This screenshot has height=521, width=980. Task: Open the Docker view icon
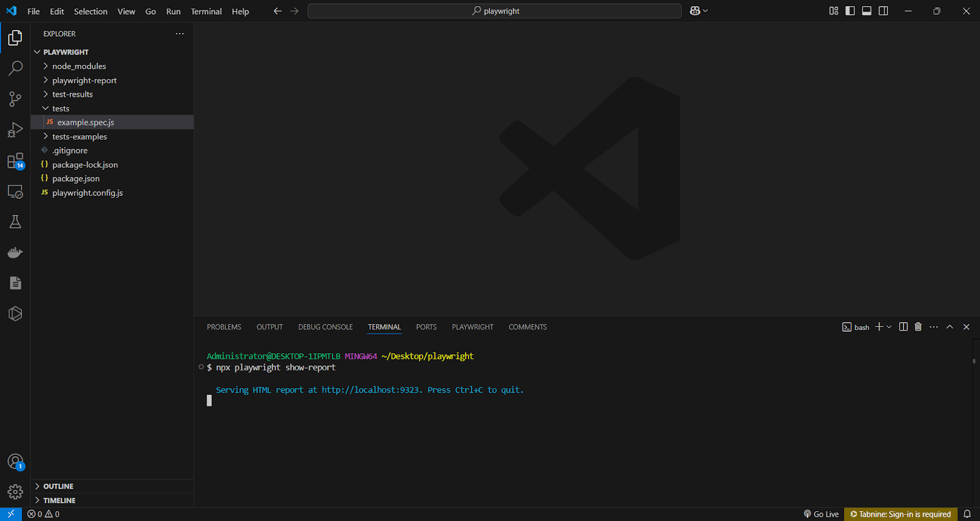[15, 252]
